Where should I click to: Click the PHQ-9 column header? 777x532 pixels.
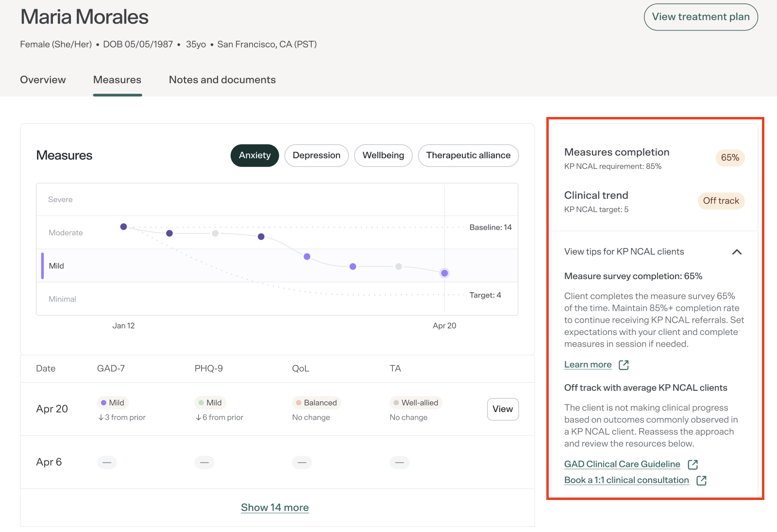209,368
